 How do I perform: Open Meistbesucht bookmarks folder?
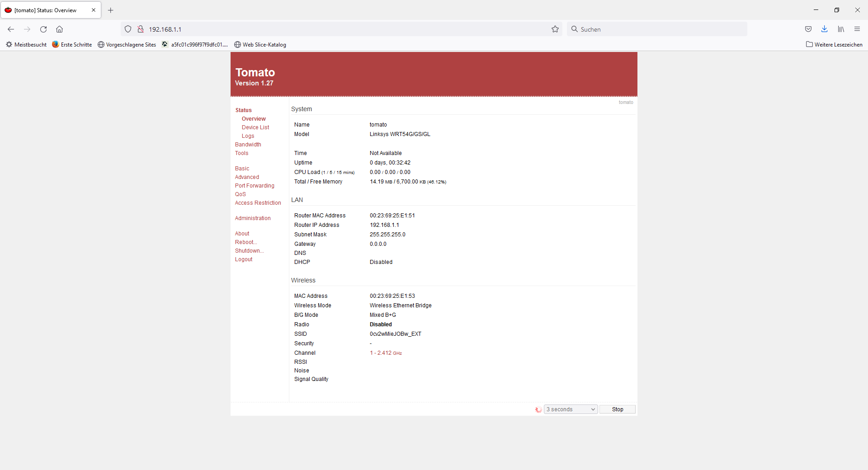pyautogui.click(x=26, y=44)
